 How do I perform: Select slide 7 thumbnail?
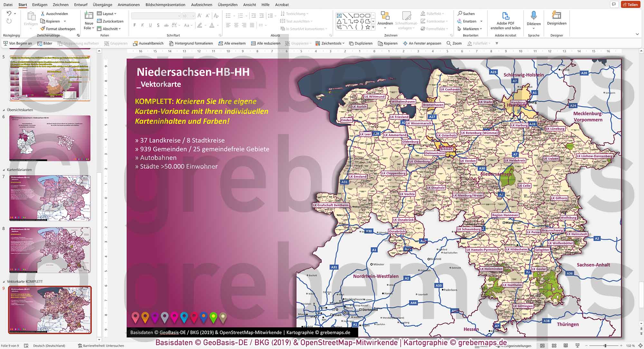50,198
